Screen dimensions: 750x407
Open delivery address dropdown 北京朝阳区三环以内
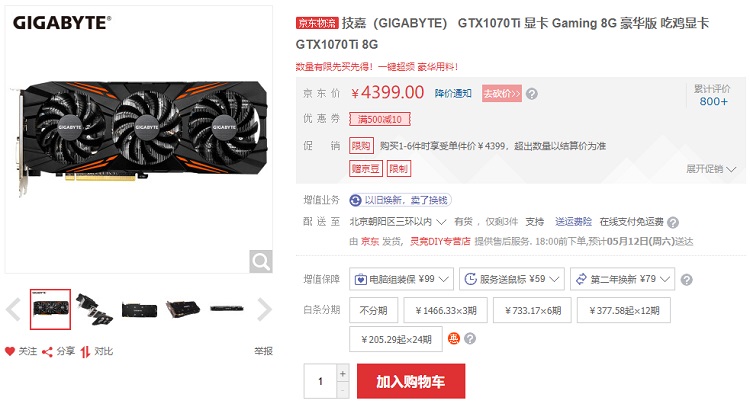coord(397,222)
